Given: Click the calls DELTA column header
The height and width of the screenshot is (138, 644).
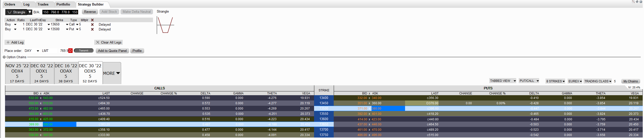Looking at the screenshot, I should coord(205,93).
